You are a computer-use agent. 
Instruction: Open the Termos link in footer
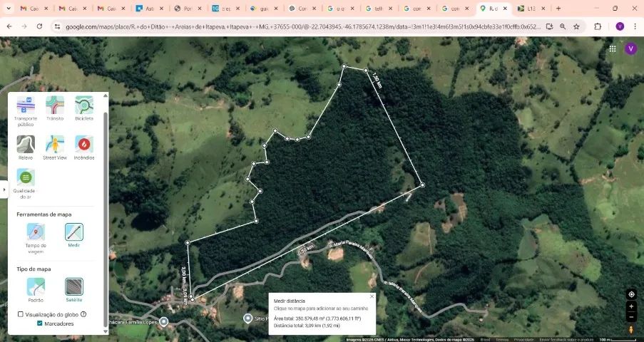tap(501, 340)
